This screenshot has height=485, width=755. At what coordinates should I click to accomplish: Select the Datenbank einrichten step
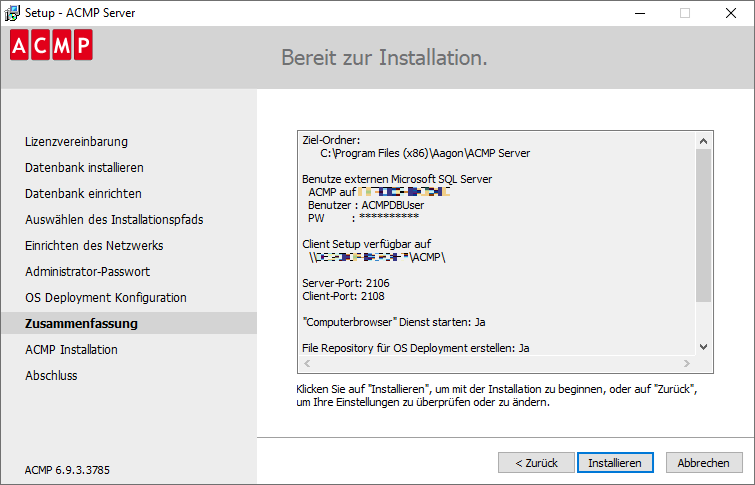click(83, 194)
